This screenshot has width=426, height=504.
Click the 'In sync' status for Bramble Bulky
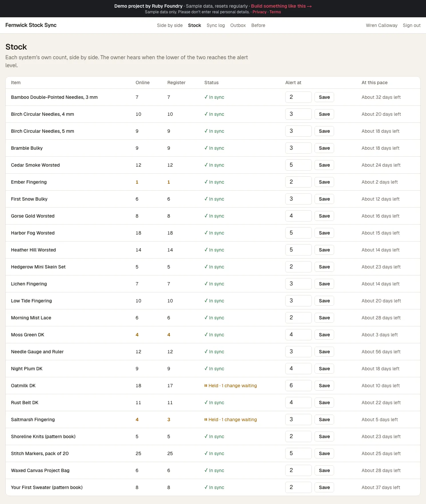pos(214,148)
